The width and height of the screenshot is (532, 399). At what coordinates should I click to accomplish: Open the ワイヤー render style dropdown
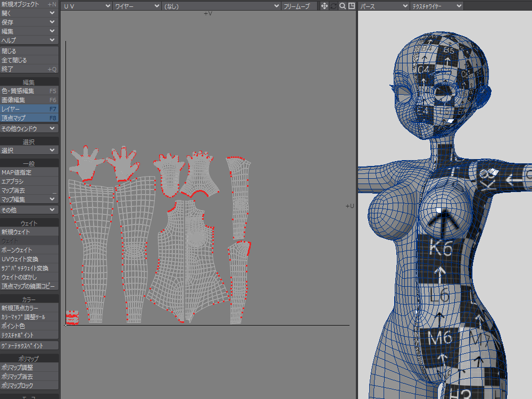[x=137, y=6]
